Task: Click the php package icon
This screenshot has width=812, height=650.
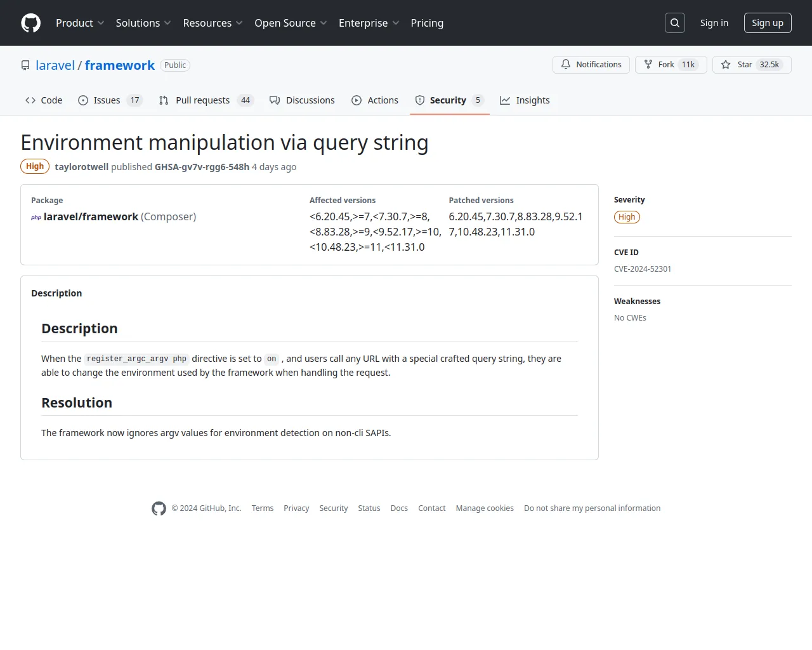Action: tap(36, 217)
